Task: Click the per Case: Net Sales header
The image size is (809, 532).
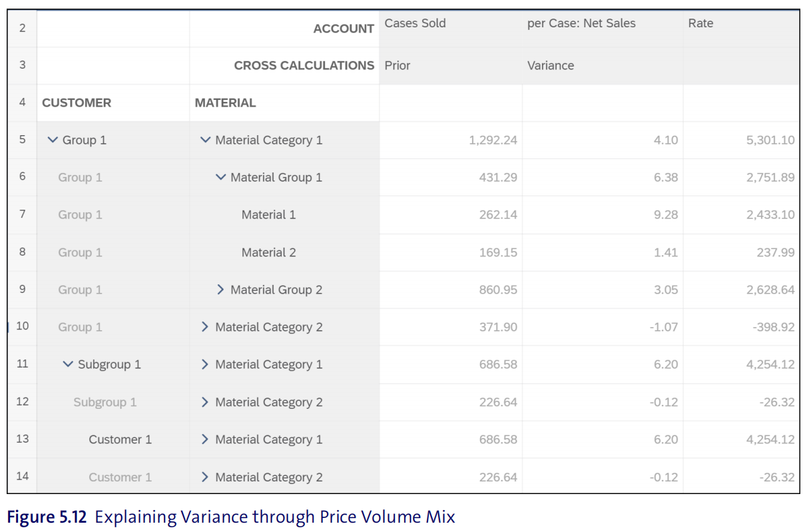Action: pyautogui.click(x=581, y=23)
